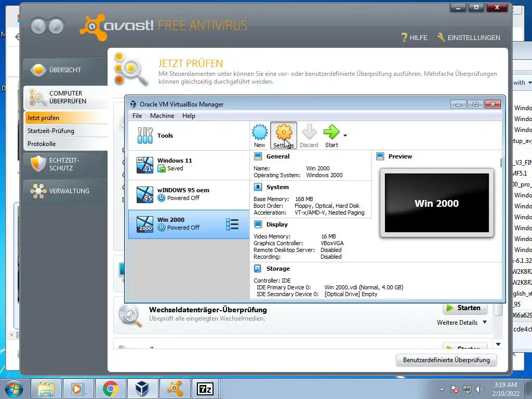Click the network tray icon
This screenshot has width=532, height=399.
467,389
